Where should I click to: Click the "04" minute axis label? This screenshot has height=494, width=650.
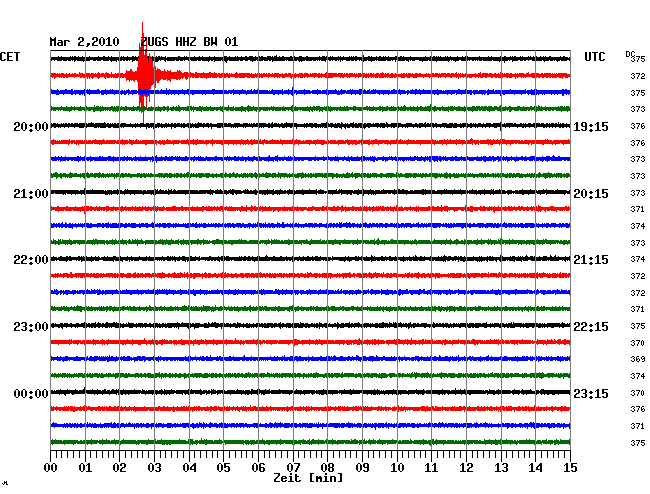pyautogui.click(x=189, y=467)
